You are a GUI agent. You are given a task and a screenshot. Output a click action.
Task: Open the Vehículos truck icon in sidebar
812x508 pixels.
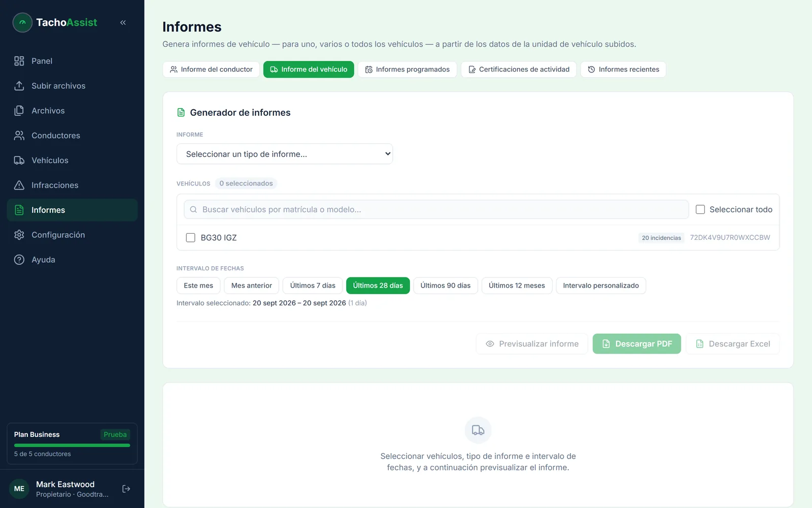tap(19, 161)
